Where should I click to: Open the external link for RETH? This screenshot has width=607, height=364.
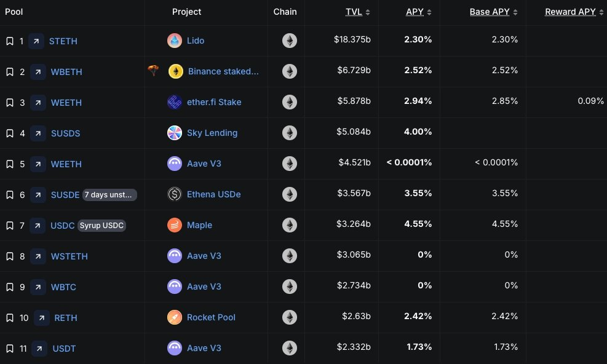41,318
